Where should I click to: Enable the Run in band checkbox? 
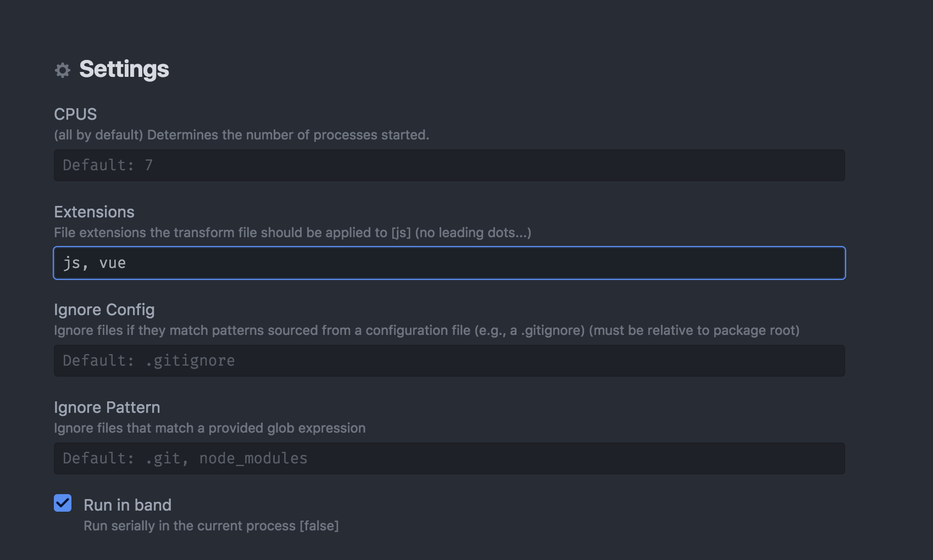pyautogui.click(x=63, y=503)
